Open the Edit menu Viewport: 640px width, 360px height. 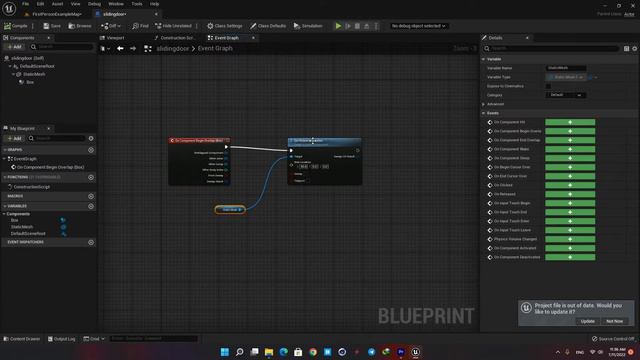tap(40, 4)
